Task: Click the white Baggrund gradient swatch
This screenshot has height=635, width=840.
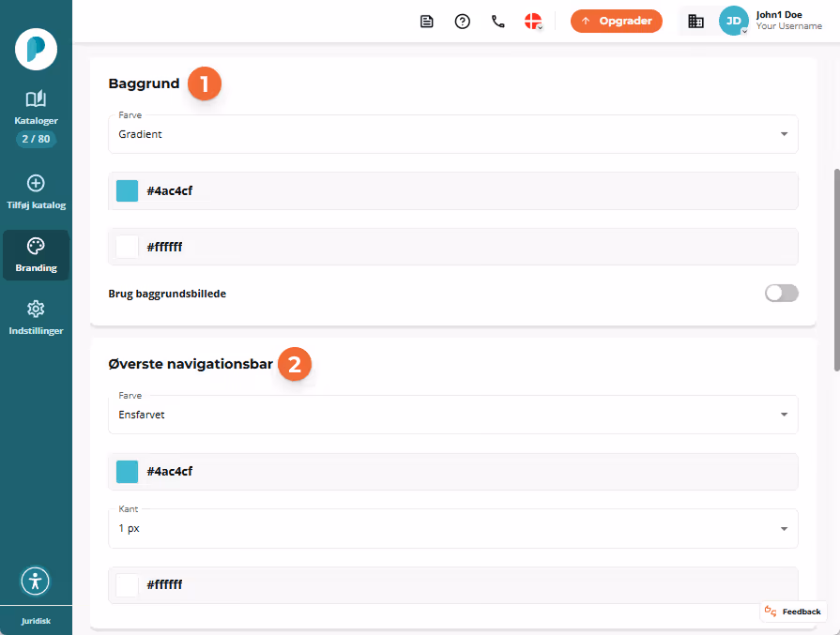Action: [x=127, y=247]
